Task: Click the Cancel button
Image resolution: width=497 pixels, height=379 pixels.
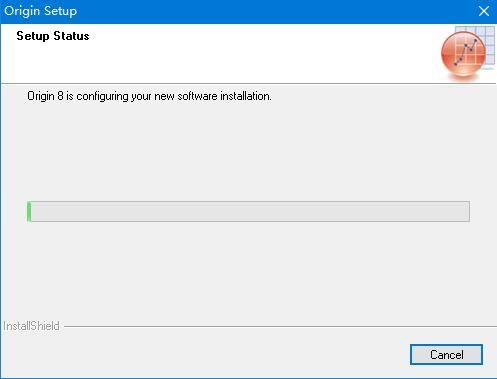Action: [x=446, y=354]
